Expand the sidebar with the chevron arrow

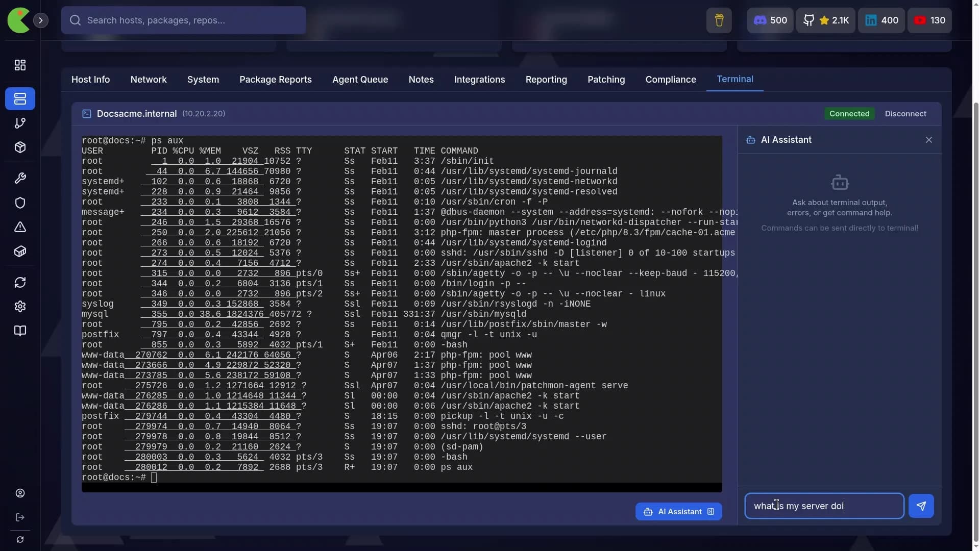tap(41, 20)
